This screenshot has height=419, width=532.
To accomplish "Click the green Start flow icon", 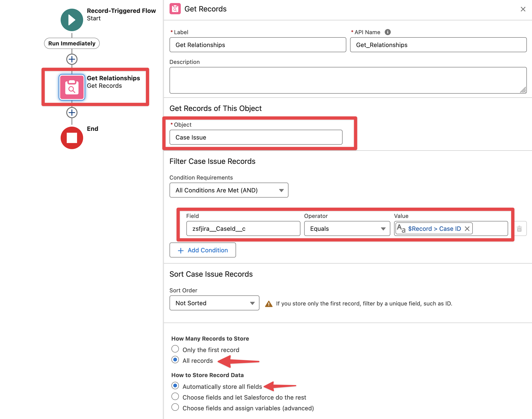I will pyautogui.click(x=72, y=20).
